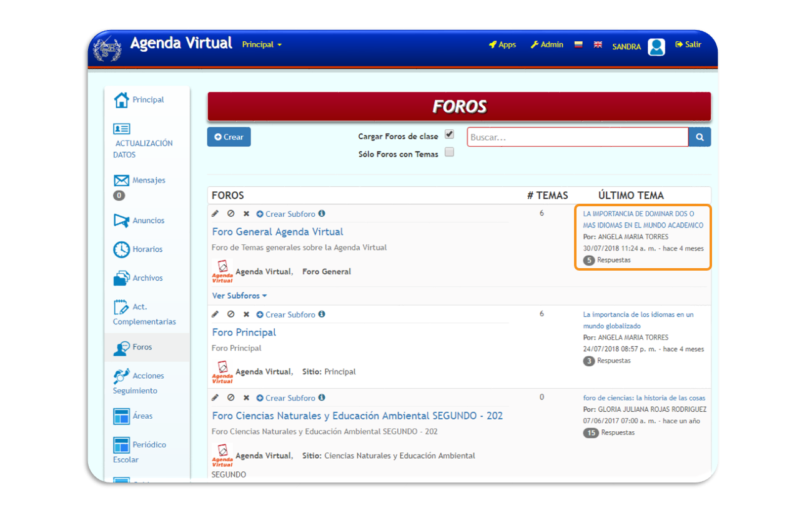
Task: Open Foro Ciencias Naturales y Educación Ambiental link
Action: (357, 416)
